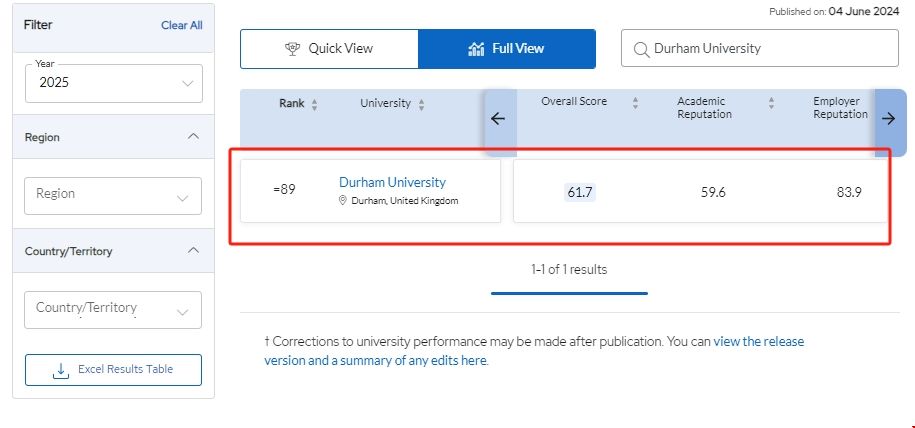The image size is (915, 428).
Task: Click the download icon in Excel button
Action: coord(60,370)
